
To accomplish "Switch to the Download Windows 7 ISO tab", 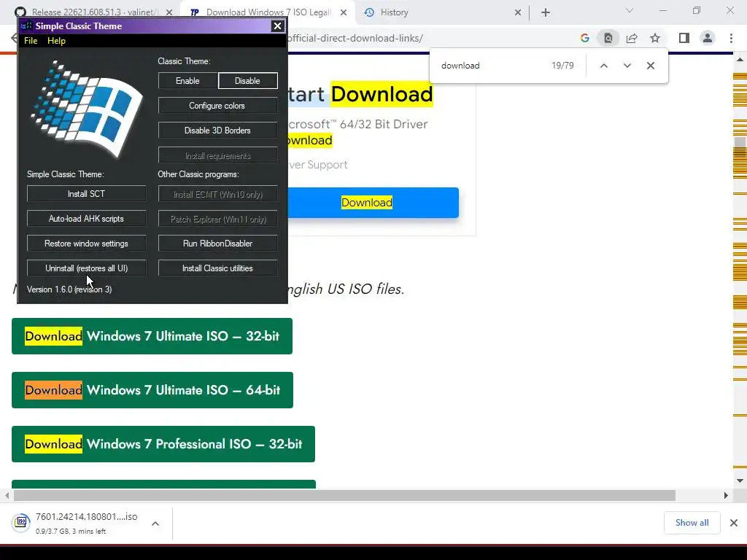I will (x=268, y=12).
